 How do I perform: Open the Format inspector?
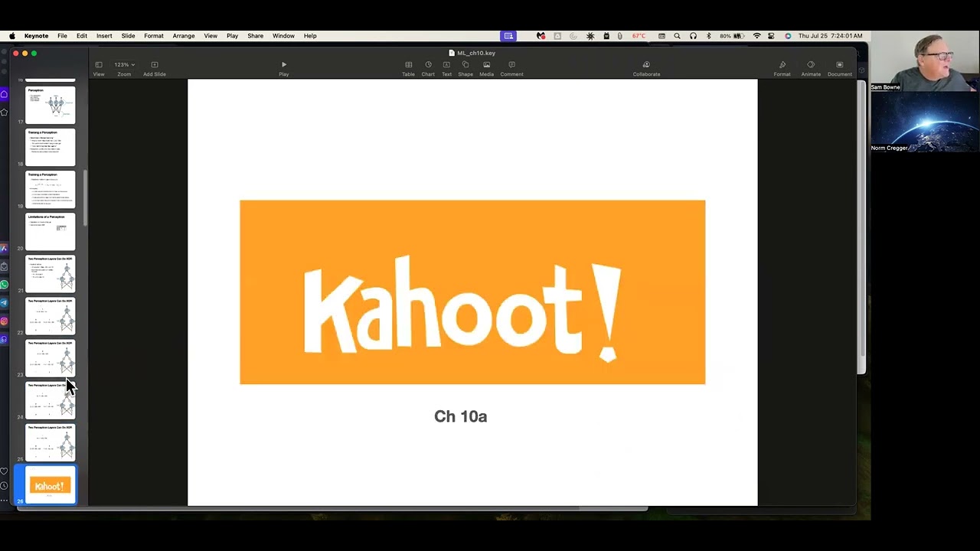[782, 68]
